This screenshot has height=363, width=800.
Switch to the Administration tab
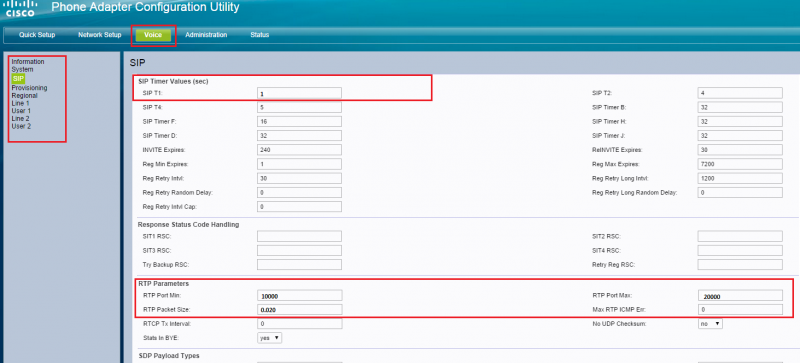coord(206,35)
